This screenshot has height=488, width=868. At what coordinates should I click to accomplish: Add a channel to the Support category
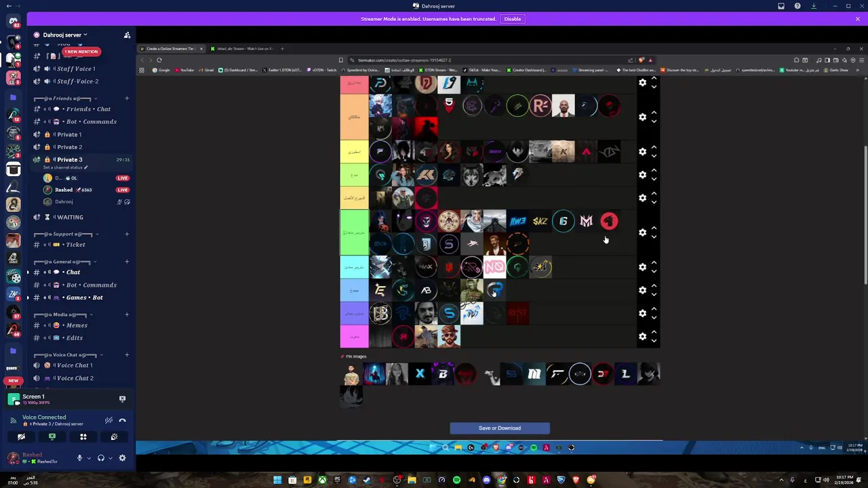tap(127, 234)
